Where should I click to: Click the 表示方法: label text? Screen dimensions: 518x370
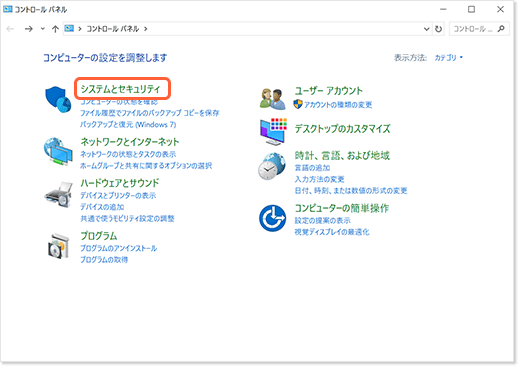click(410, 58)
